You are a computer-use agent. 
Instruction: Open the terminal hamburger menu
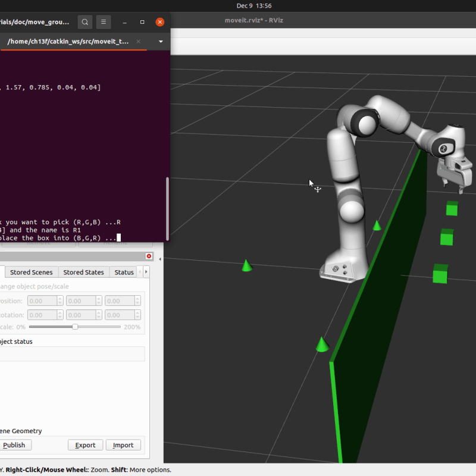pyautogui.click(x=104, y=22)
